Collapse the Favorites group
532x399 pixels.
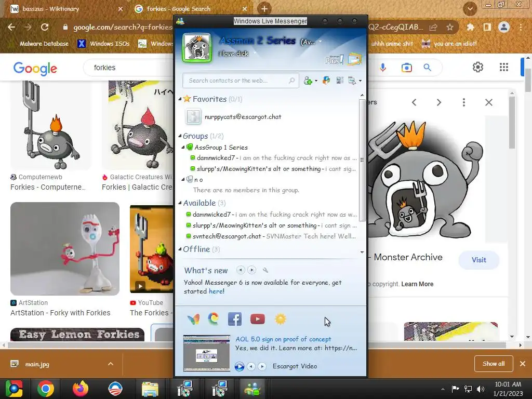click(x=180, y=99)
